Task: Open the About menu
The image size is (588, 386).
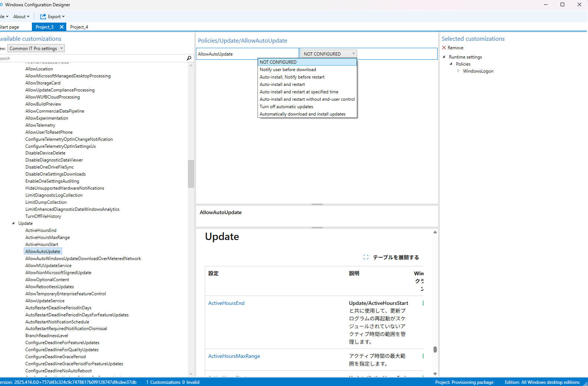Action: click(21, 17)
